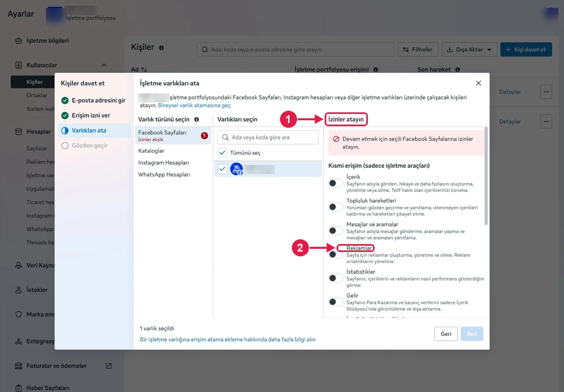
Task: Click info icon beside Varlık türünü seçin
Action: pyautogui.click(x=197, y=119)
